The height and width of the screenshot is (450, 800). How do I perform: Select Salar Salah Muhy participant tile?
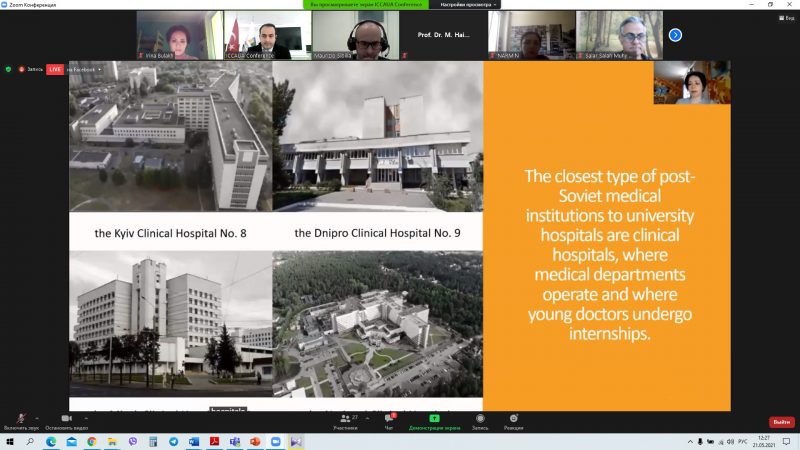(x=619, y=35)
